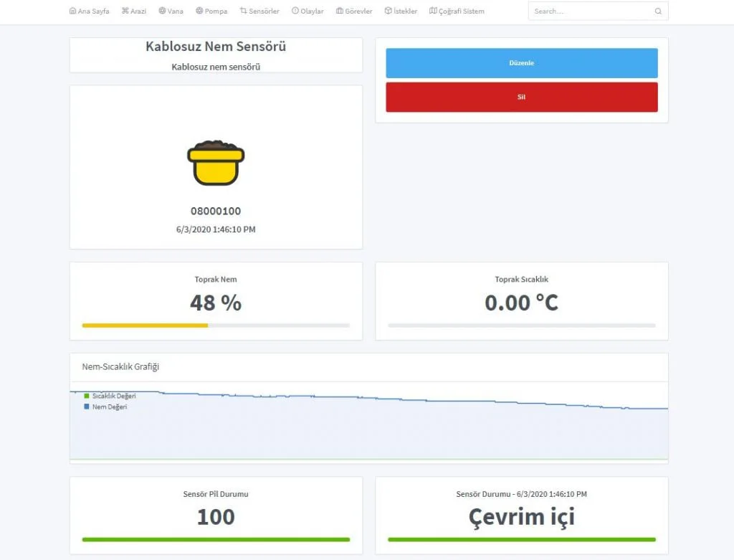
Task: Click the blue Düzenle button
Action: click(x=521, y=62)
